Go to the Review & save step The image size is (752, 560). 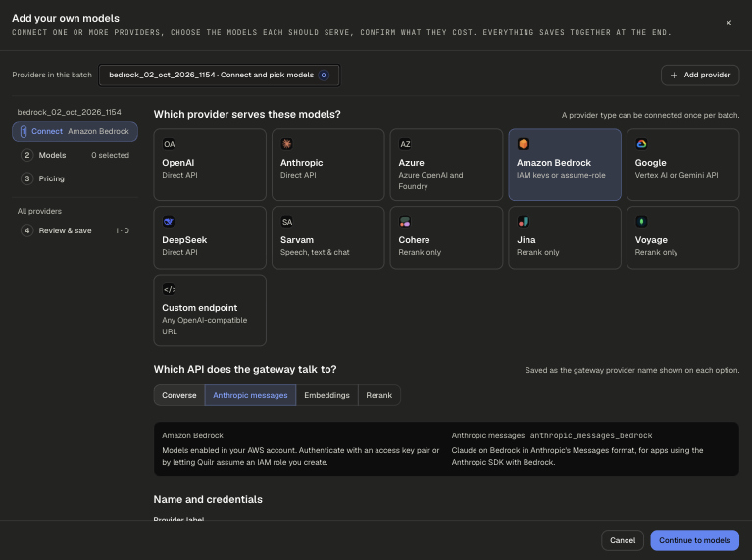pyautogui.click(x=75, y=230)
